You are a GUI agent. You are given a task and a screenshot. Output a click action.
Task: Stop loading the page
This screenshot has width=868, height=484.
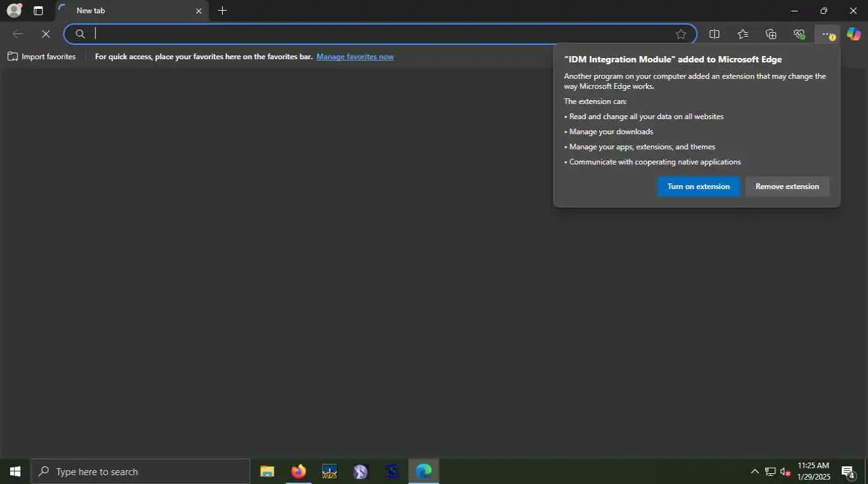[46, 34]
